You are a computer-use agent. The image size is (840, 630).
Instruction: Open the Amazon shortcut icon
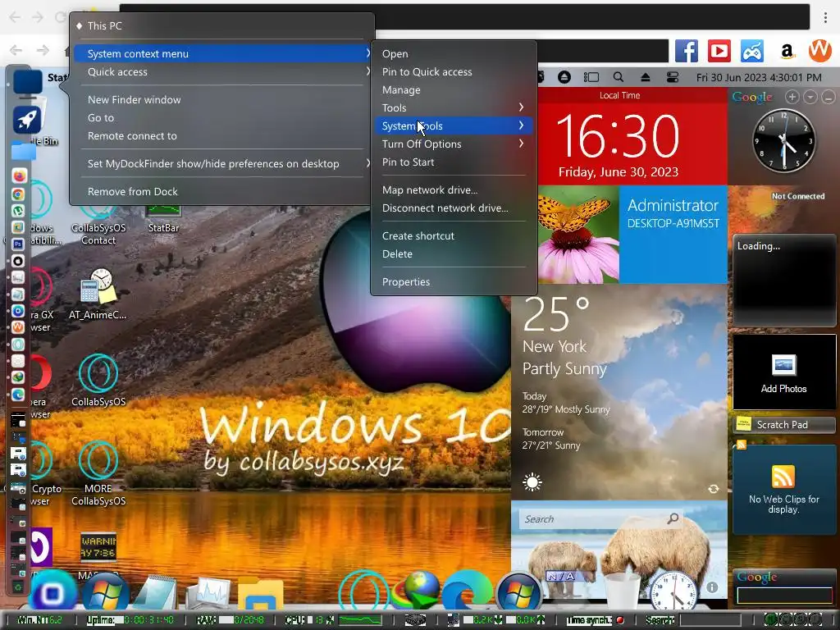click(x=787, y=52)
